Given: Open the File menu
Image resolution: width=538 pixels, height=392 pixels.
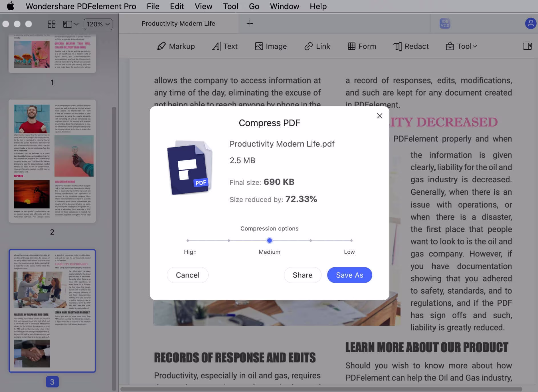Looking at the screenshot, I should [x=153, y=6].
